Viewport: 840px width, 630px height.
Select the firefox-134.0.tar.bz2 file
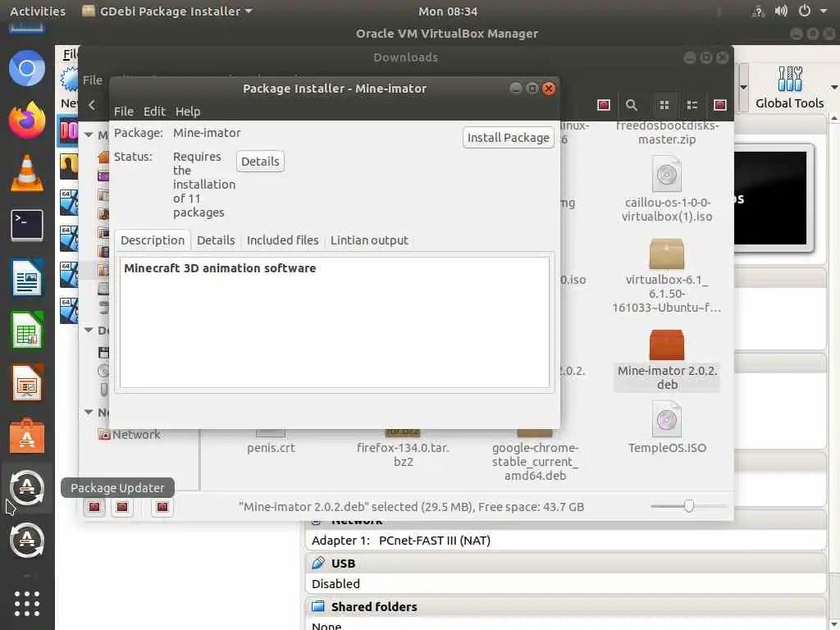tap(403, 449)
